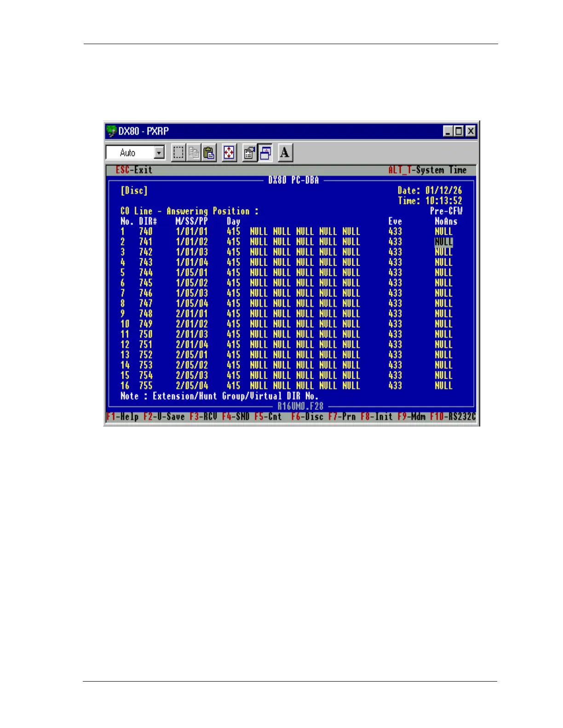Click the Pre-CFW column header
The image size is (563, 728).
pyautogui.click(x=446, y=211)
